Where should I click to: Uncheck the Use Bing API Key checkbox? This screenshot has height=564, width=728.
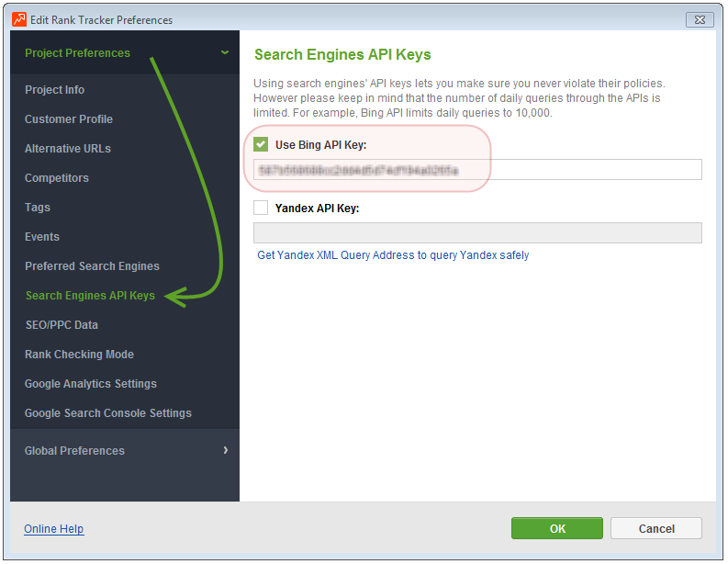(261, 144)
